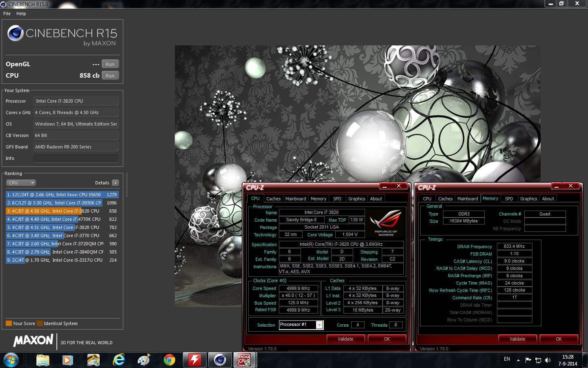
Task: Run the OpenGL benchmark
Action: tap(110, 64)
